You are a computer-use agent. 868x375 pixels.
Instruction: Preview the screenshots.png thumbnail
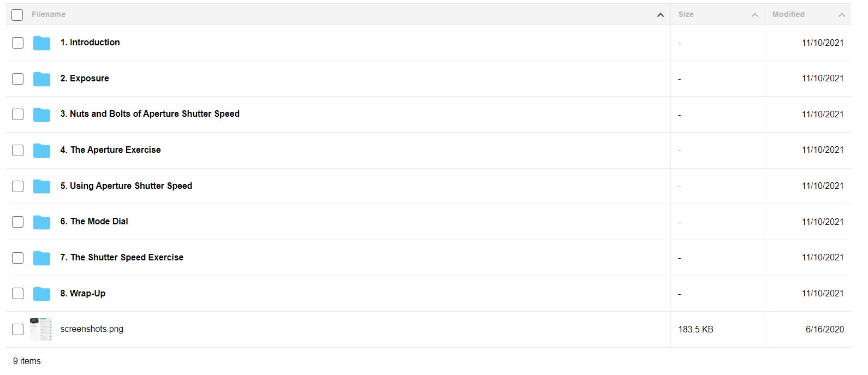tap(41, 329)
